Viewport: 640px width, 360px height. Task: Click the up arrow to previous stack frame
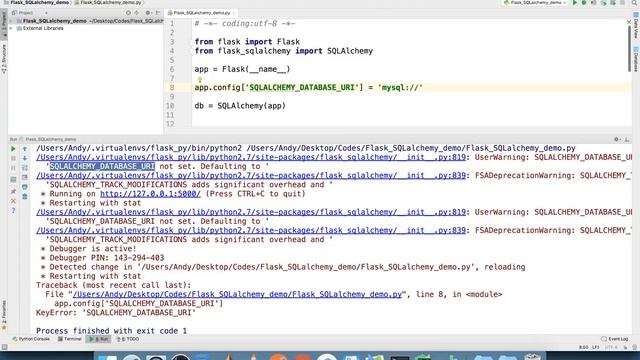point(25,149)
